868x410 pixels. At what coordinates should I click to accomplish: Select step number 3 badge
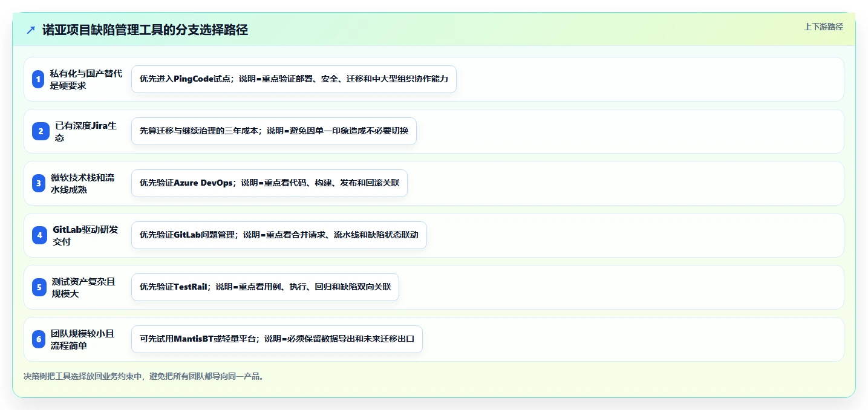tap(39, 183)
